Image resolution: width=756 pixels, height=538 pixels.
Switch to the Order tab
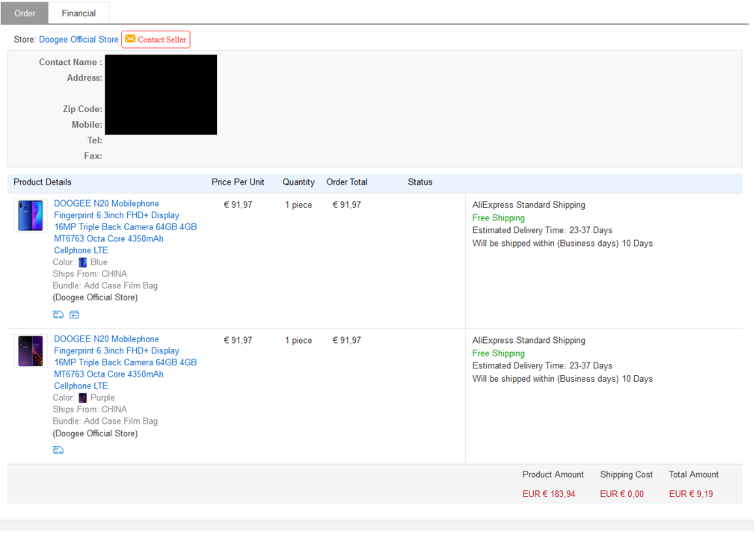click(x=25, y=13)
